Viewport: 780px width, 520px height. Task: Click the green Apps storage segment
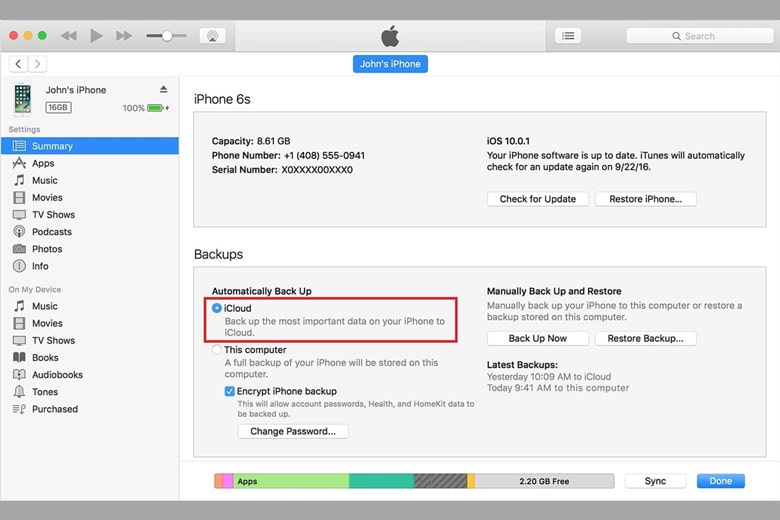point(291,481)
